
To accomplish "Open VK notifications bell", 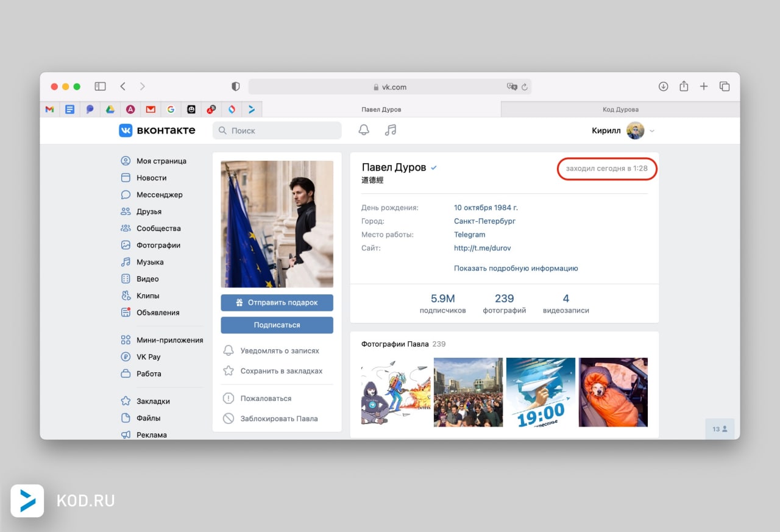I will point(364,130).
